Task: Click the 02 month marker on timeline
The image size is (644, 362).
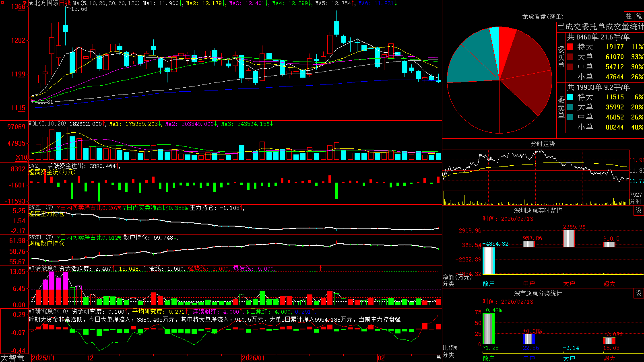Action: [x=381, y=358]
